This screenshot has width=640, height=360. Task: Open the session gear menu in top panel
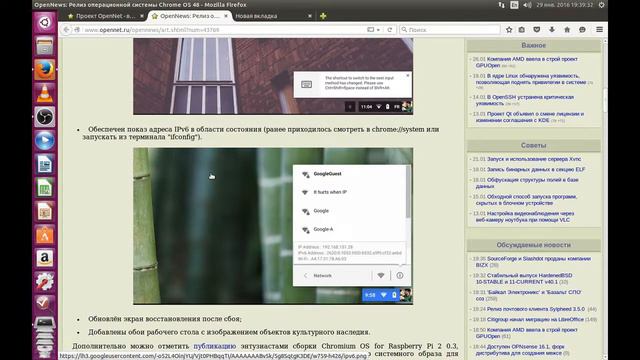pos(601,5)
